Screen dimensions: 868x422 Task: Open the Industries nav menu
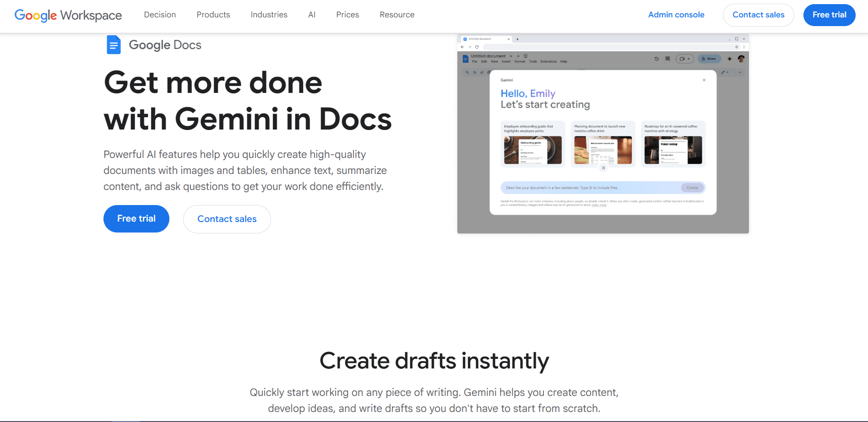click(x=269, y=15)
